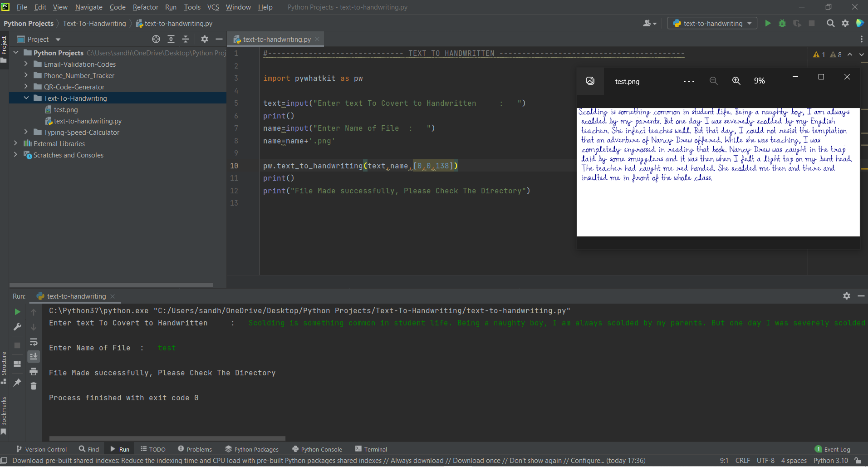Open the test.png image viewer options menu

tap(688, 81)
